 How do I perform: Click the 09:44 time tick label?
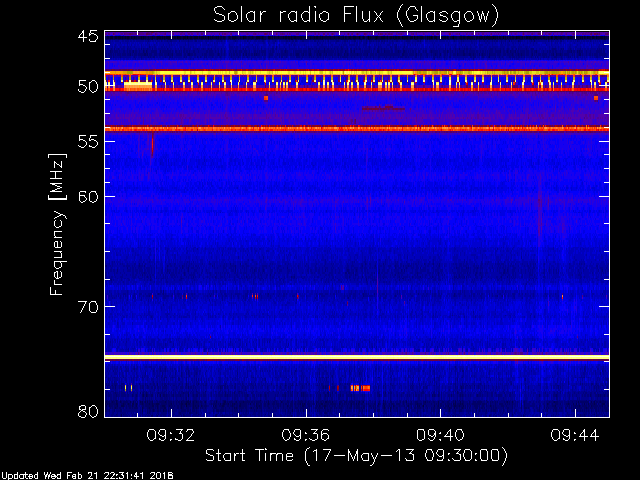[x=575, y=436]
